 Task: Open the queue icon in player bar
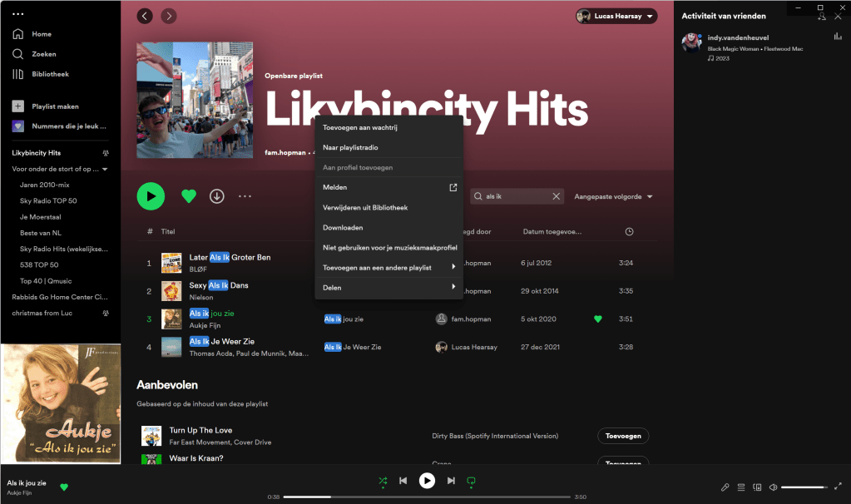[740, 487]
